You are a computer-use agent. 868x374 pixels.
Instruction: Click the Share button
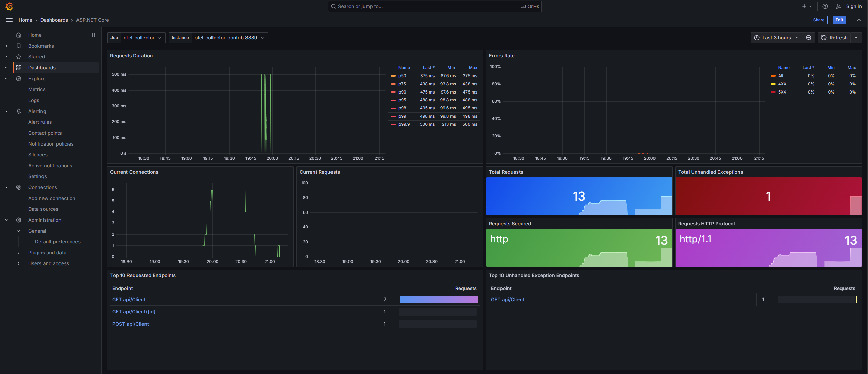pyautogui.click(x=819, y=20)
